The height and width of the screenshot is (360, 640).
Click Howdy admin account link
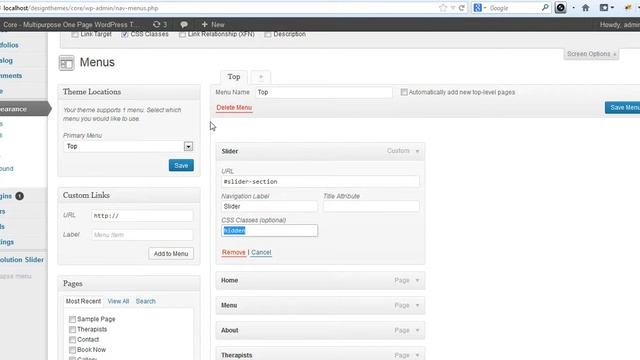coord(620,24)
